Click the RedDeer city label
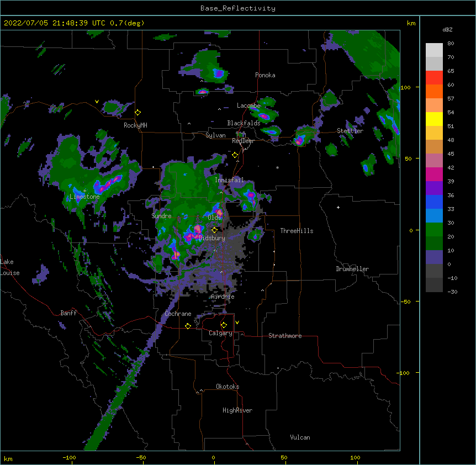This screenshot has width=476, height=465. [x=243, y=141]
